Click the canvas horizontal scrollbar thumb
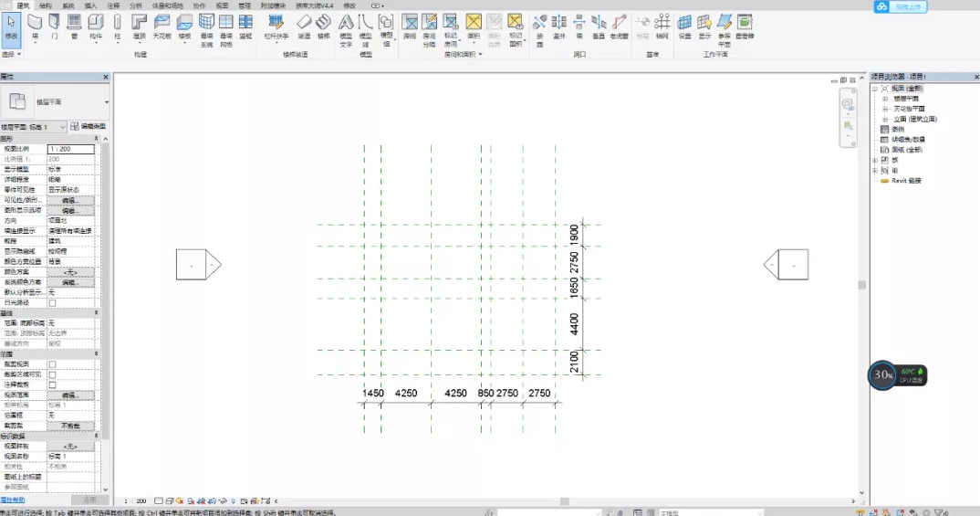The image size is (980, 516). tap(565, 501)
